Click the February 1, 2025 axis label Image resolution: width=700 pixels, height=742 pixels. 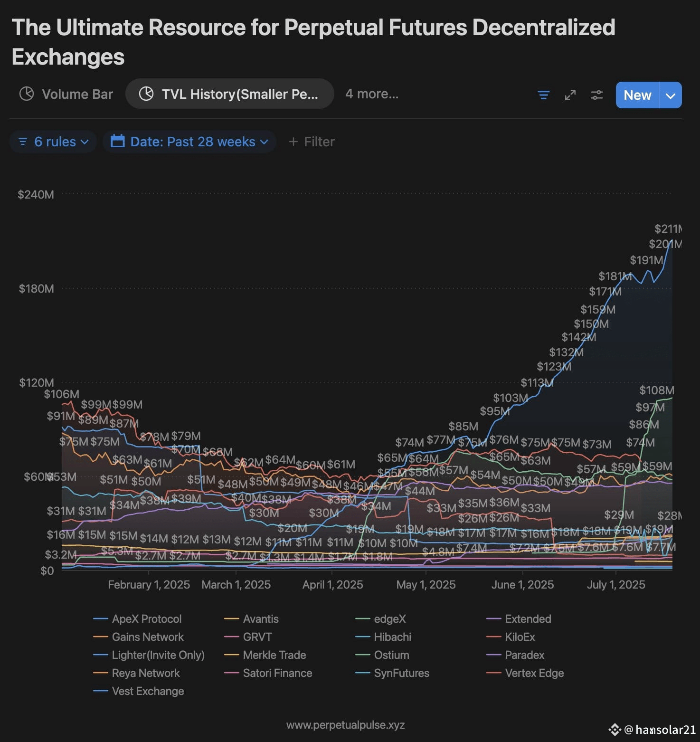click(x=149, y=585)
